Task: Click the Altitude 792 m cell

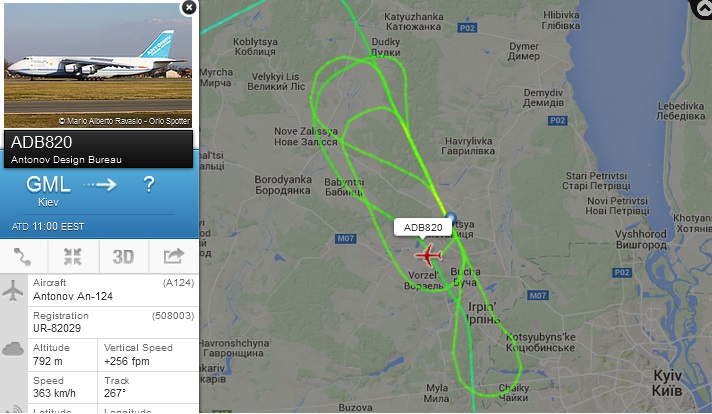Action: click(x=63, y=355)
